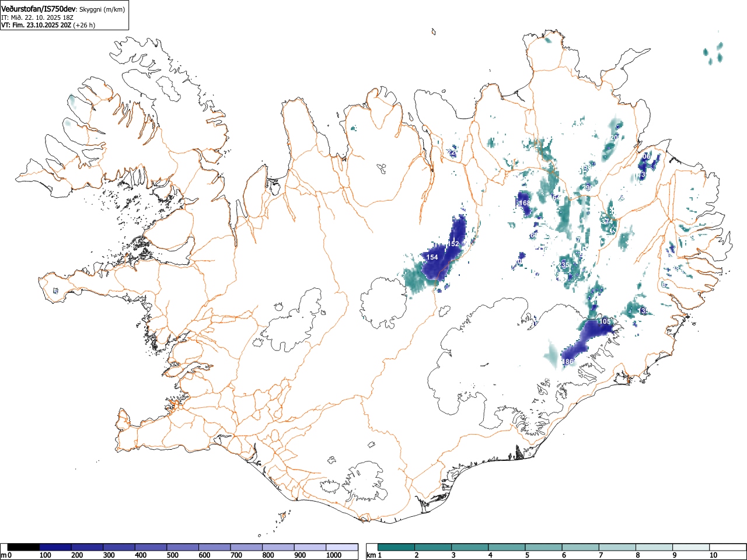Click the 154 visibility value on map
Image resolution: width=747 pixels, height=560 pixels.
pyautogui.click(x=432, y=257)
